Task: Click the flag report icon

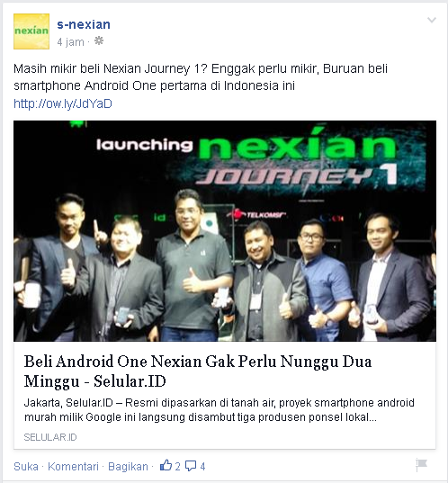Action: (421, 465)
